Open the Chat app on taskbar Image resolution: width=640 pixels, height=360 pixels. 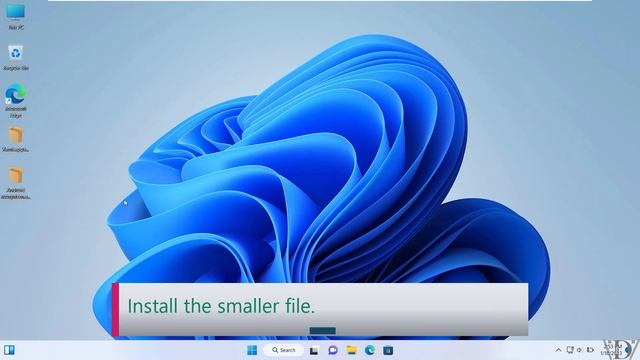(x=333, y=350)
